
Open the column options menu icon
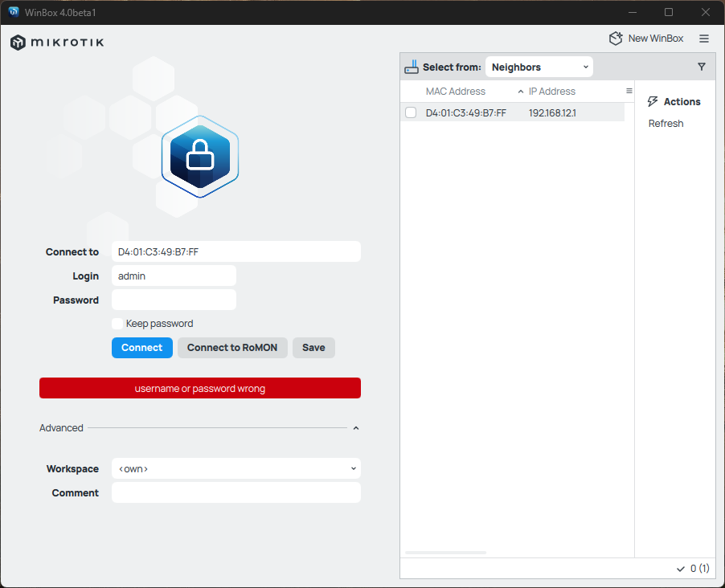[x=629, y=91]
